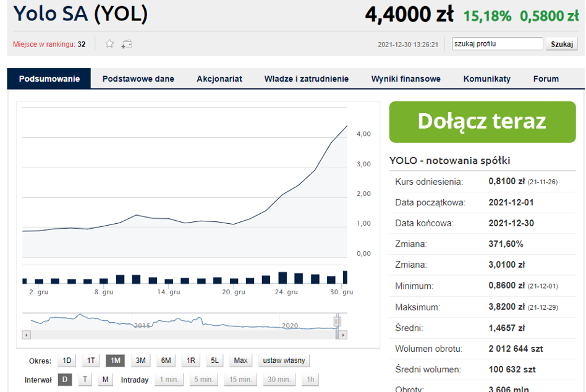This screenshot has width=586, height=392.
Task: Go to the Wyniki finansowe tab
Action: click(406, 79)
